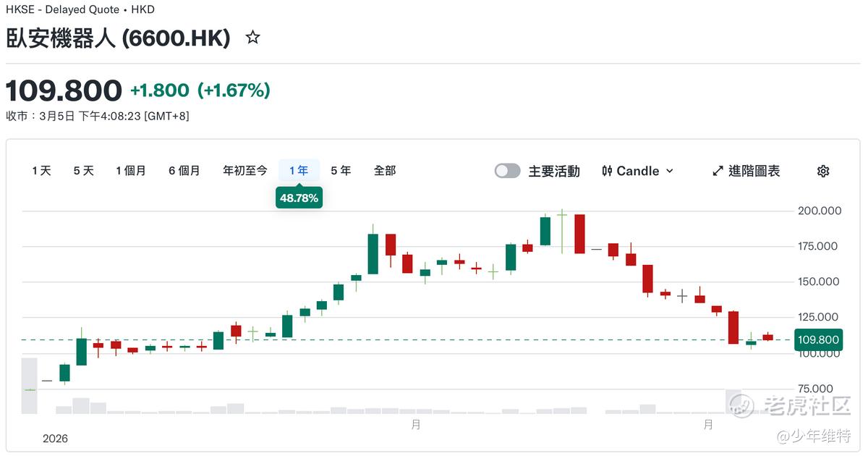Screen dimensions: 868x456
Task: Click the expand arrows icon for advanced chart
Action: (718, 172)
